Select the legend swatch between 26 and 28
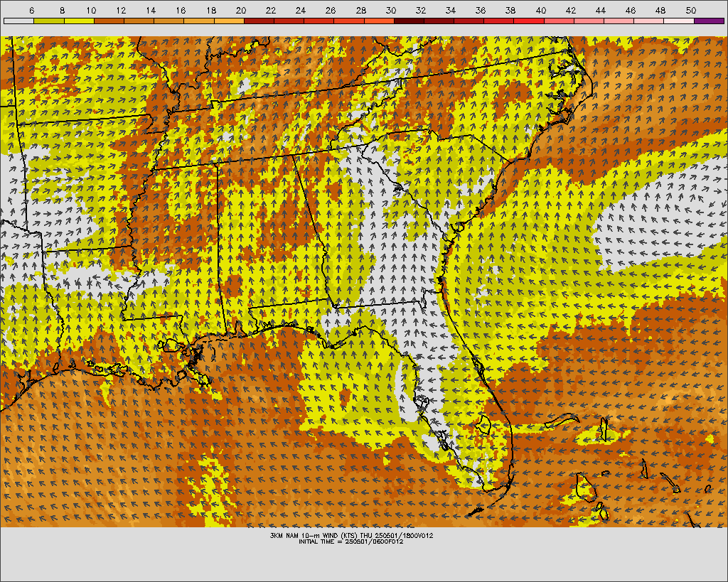This screenshot has height=582, width=728. point(349,21)
